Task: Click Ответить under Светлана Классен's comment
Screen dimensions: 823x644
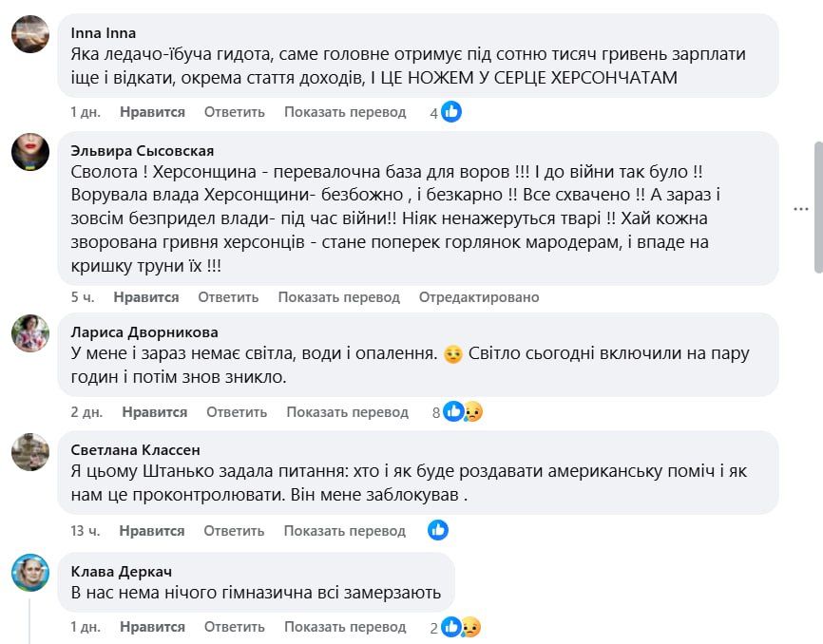Action: 234,530
